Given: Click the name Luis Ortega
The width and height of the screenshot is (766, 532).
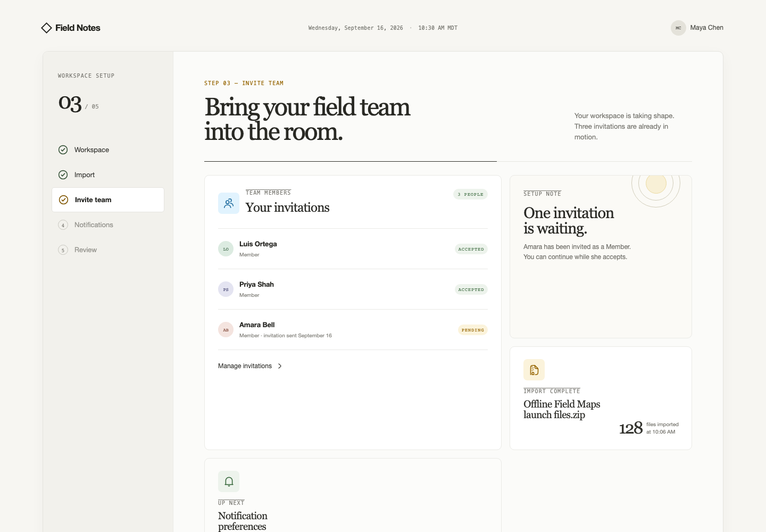Looking at the screenshot, I should tap(258, 244).
